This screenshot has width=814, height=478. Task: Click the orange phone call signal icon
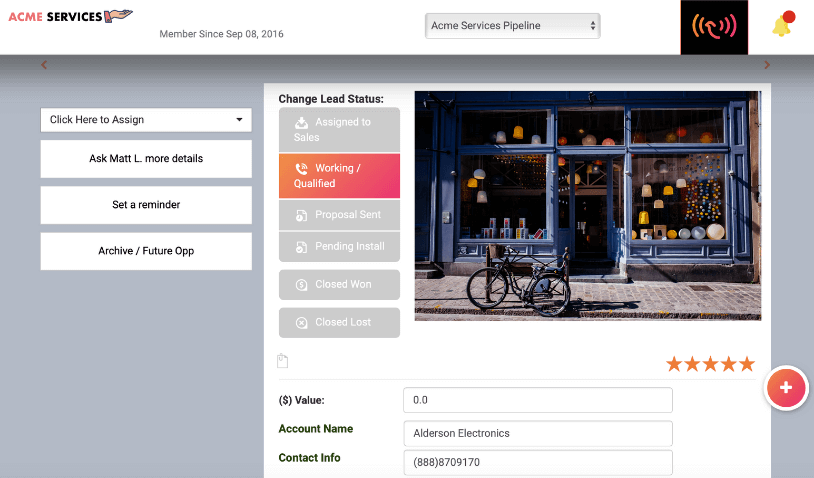(714, 27)
